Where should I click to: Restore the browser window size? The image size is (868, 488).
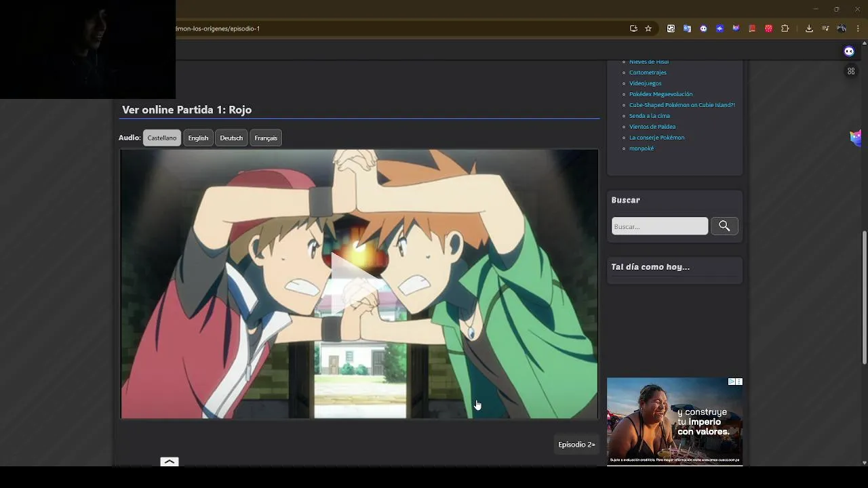click(x=836, y=9)
